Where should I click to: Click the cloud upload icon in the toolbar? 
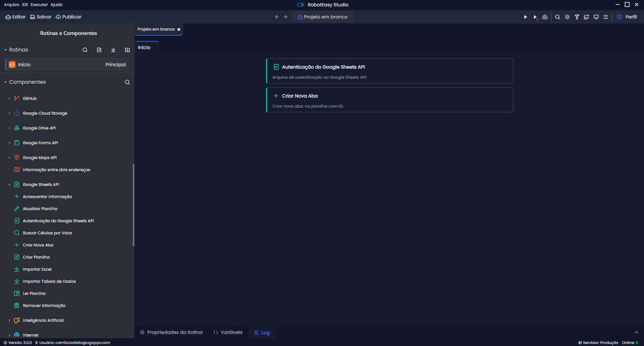pos(545,17)
